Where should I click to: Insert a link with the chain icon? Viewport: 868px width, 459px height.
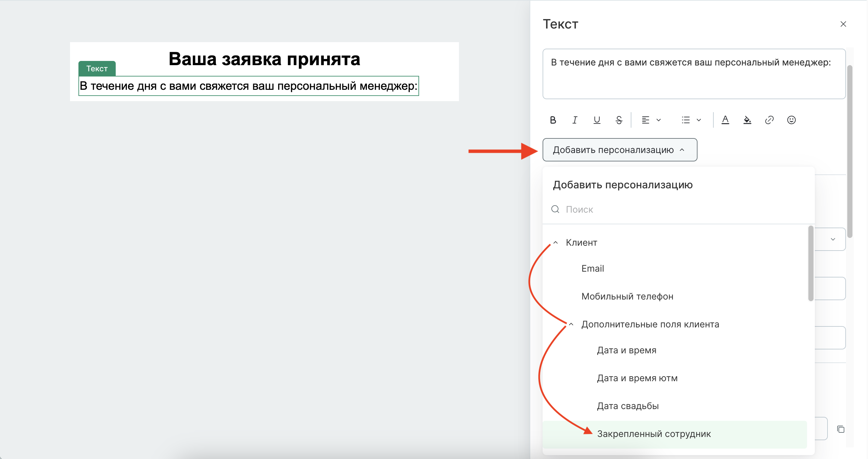(769, 120)
